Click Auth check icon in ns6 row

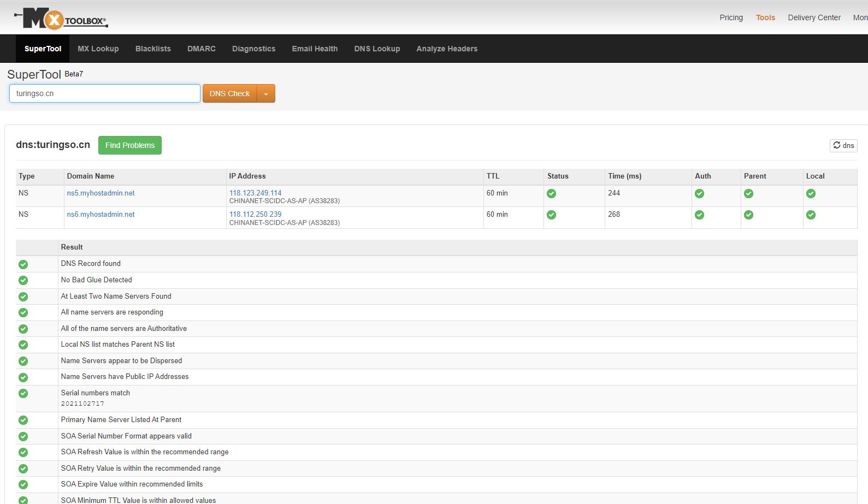(x=699, y=215)
